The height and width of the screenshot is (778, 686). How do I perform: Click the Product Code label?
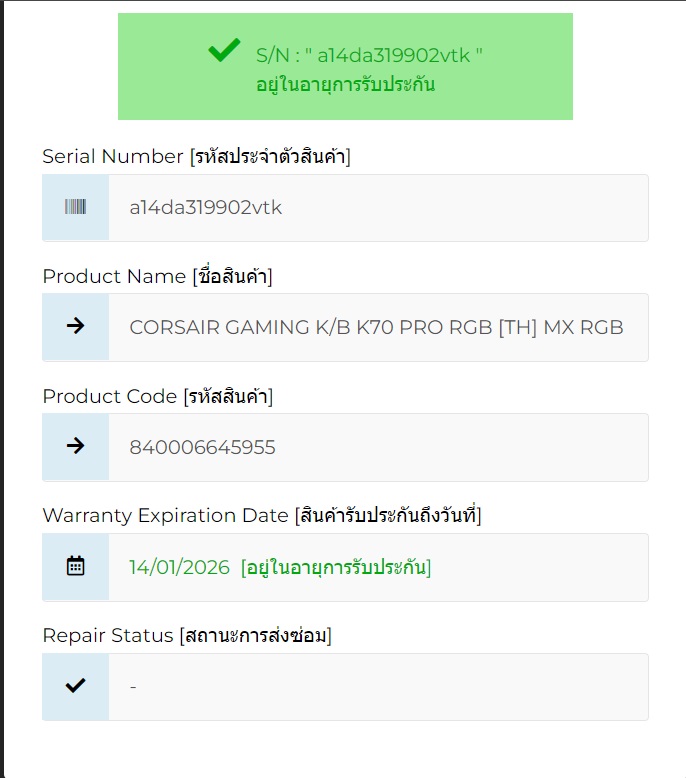(158, 396)
